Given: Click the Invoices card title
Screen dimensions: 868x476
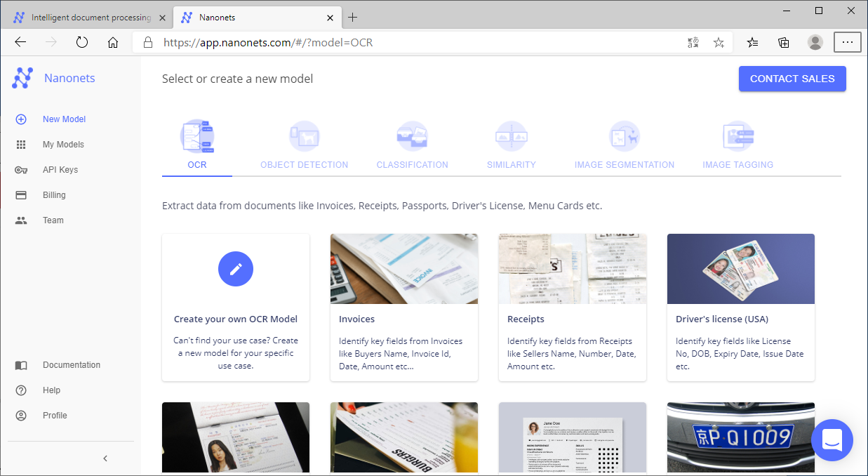Looking at the screenshot, I should (x=357, y=319).
